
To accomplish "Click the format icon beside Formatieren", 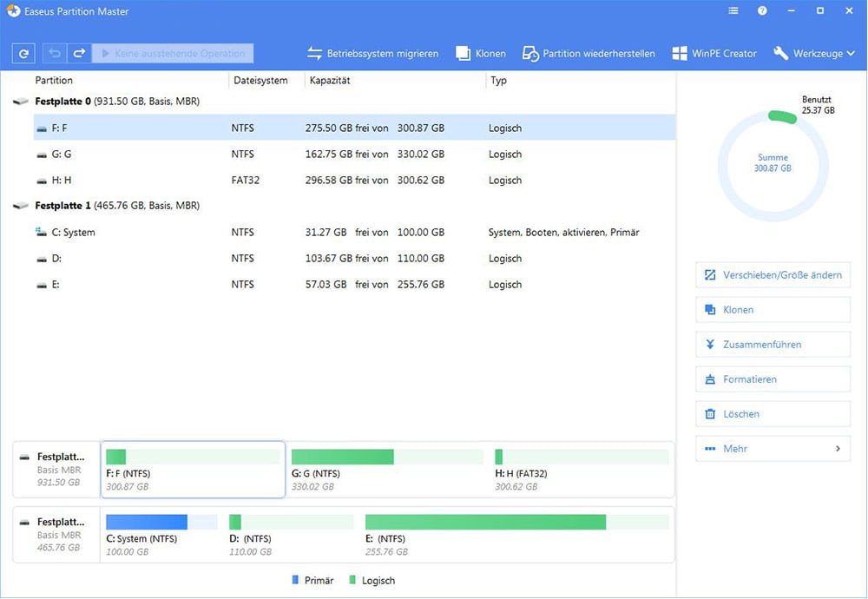I will pos(710,379).
